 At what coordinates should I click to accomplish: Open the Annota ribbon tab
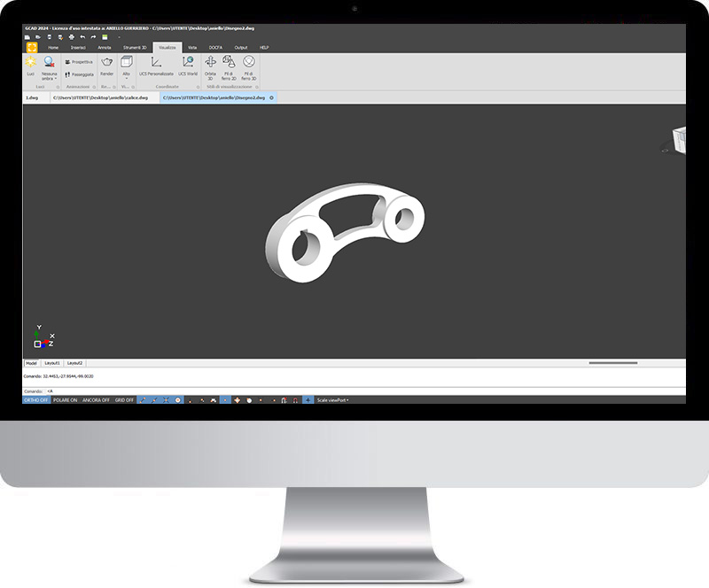pyautogui.click(x=105, y=45)
